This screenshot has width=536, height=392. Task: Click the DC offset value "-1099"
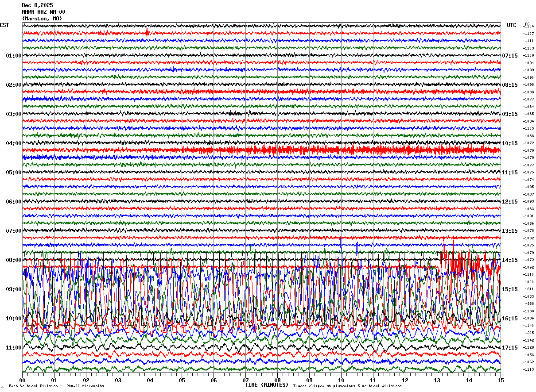click(528, 70)
